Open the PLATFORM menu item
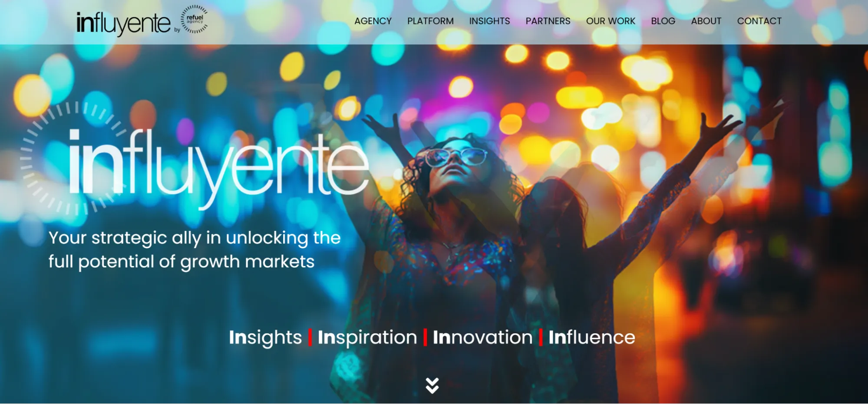This screenshot has height=404, width=868. (430, 21)
